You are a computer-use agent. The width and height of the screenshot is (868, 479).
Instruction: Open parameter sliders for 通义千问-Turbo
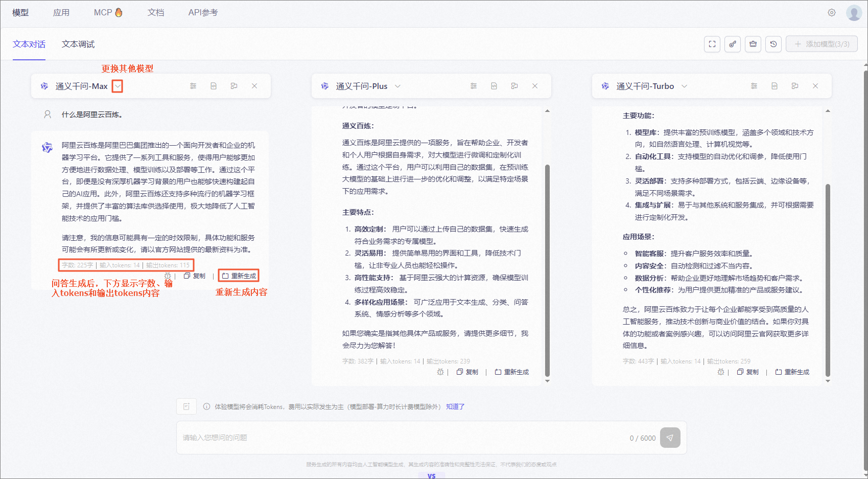(x=754, y=86)
